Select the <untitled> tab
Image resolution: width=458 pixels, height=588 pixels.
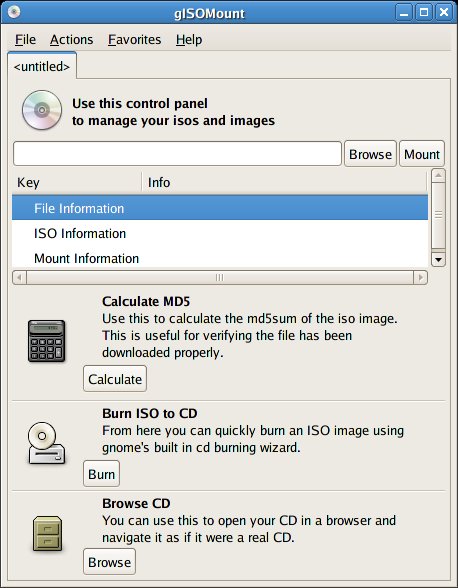click(42, 66)
